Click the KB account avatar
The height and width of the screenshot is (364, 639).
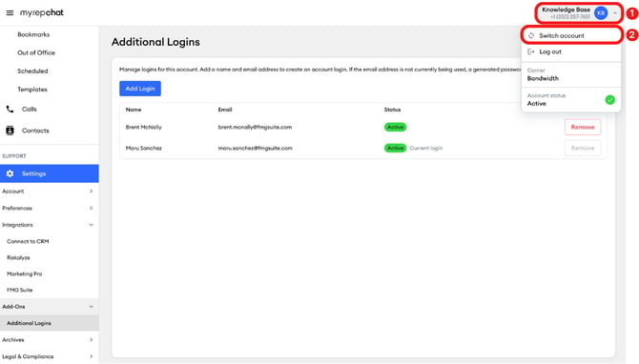601,13
